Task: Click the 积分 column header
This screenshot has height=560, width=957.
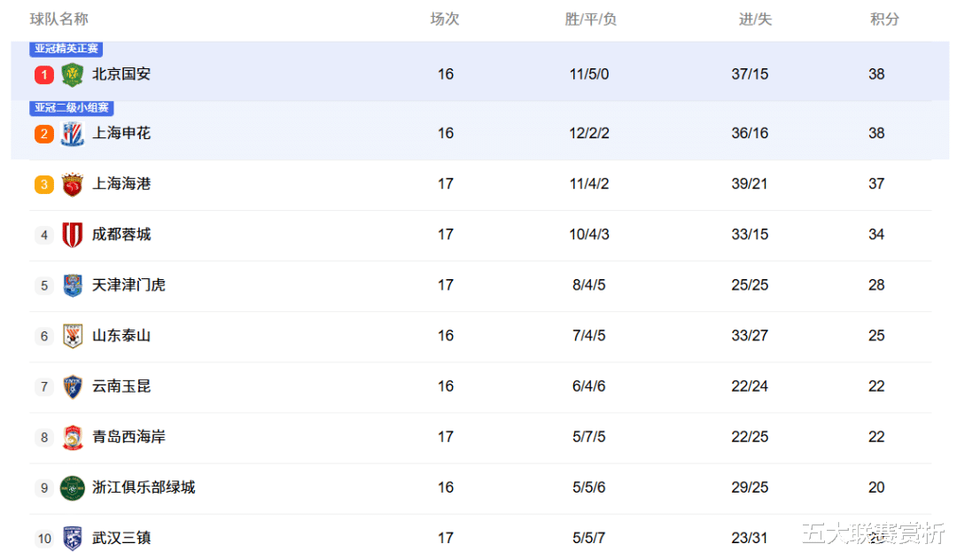Action: [884, 19]
